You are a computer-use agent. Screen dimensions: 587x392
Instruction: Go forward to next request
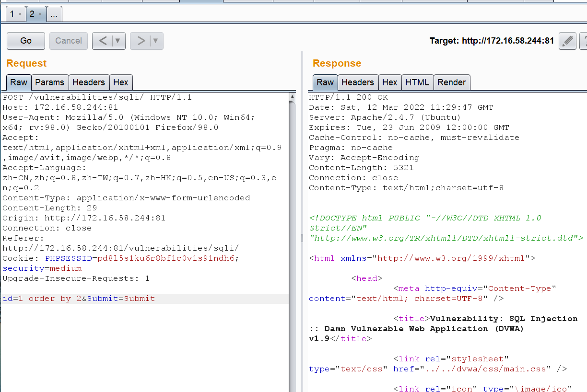tap(141, 41)
